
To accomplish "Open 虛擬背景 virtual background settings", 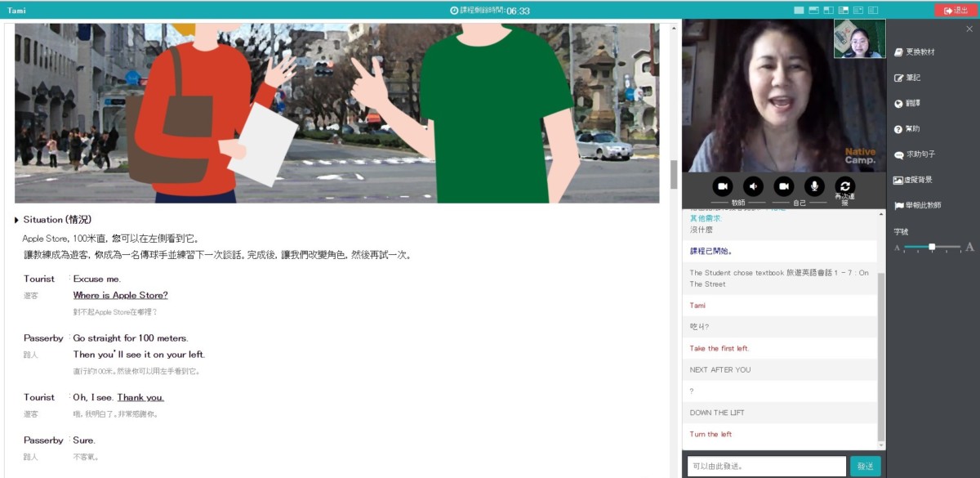I will (x=913, y=180).
